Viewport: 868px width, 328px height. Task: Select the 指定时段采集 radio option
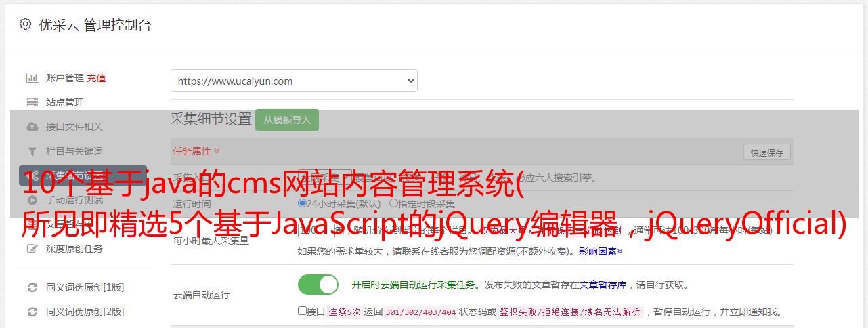(x=393, y=203)
